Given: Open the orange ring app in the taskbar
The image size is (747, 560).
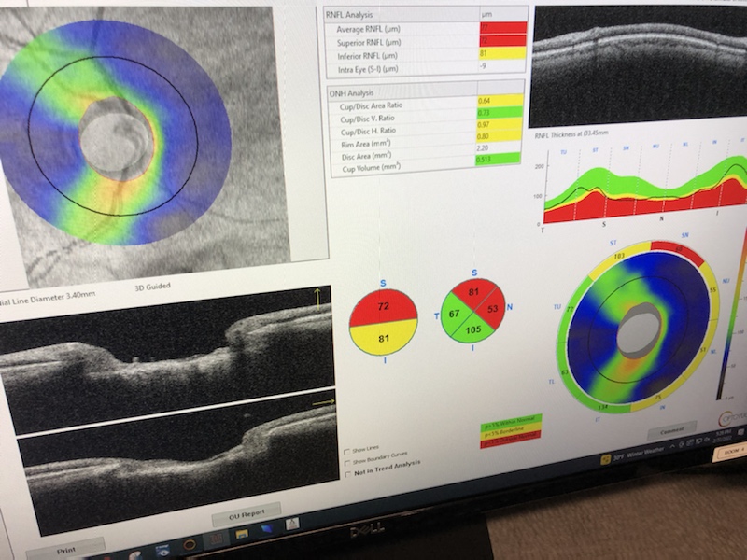Looking at the screenshot, I should click(x=190, y=543).
